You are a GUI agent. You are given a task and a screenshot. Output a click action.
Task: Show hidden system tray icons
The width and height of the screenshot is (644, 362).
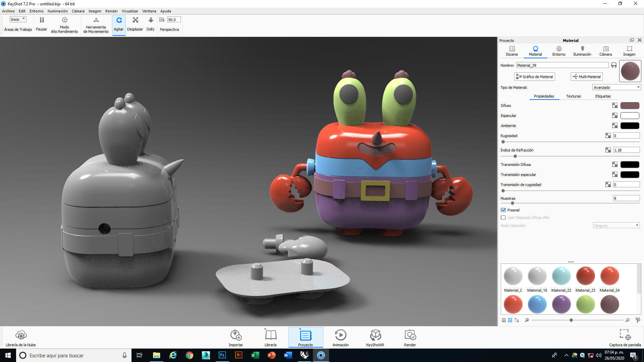coord(566,355)
